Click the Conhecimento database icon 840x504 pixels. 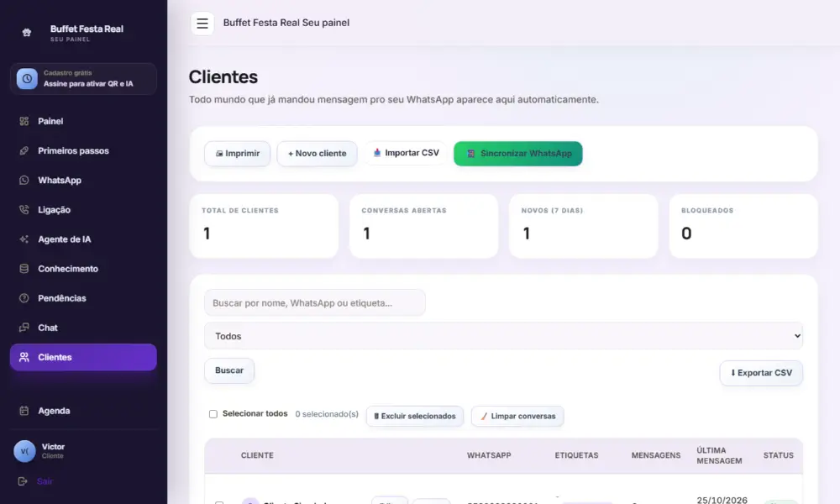coord(24,268)
